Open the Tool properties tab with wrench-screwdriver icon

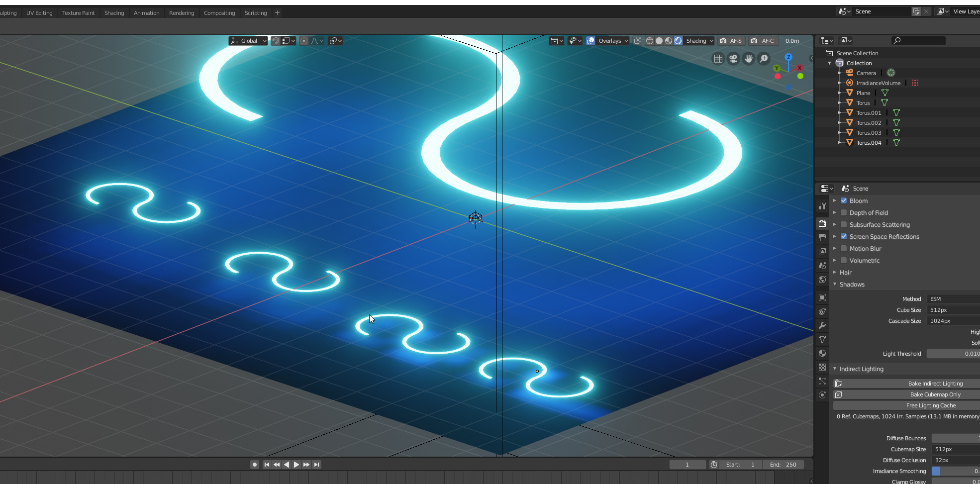822,206
